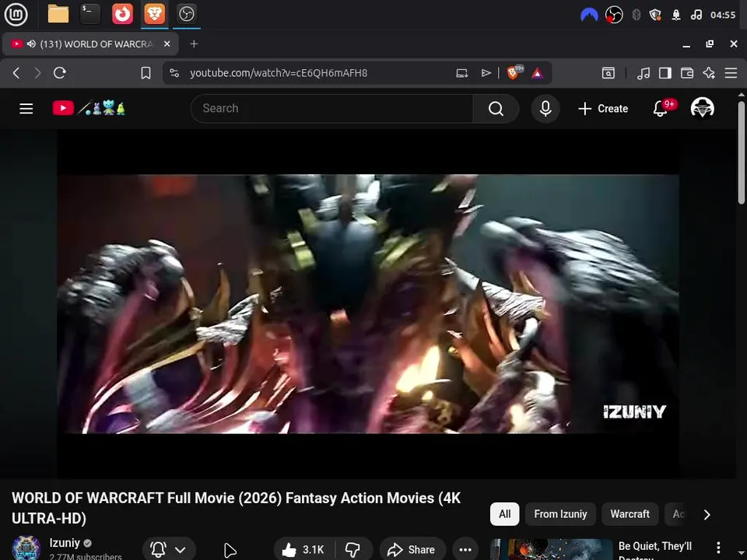This screenshot has height=560, width=747.
Task: Share this video
Action: click(x=412, y=550)
